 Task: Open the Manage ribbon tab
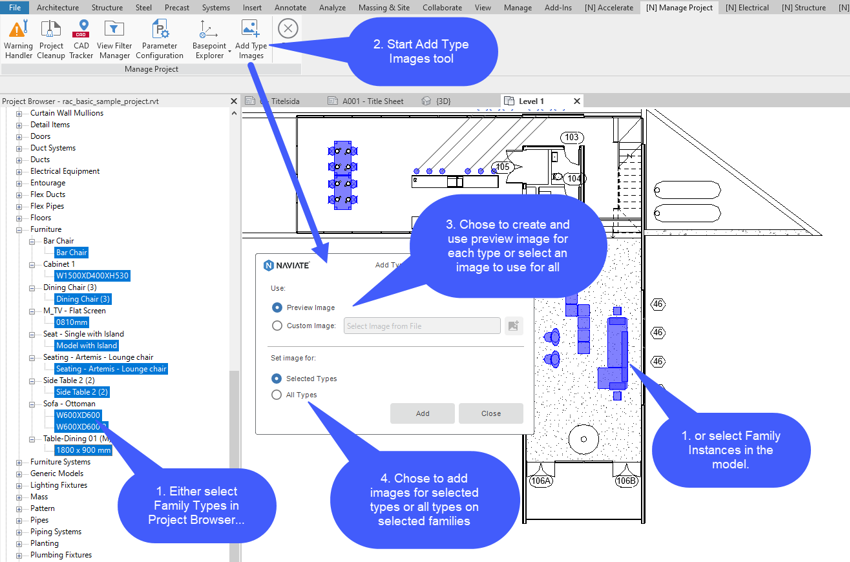(518, 8)
